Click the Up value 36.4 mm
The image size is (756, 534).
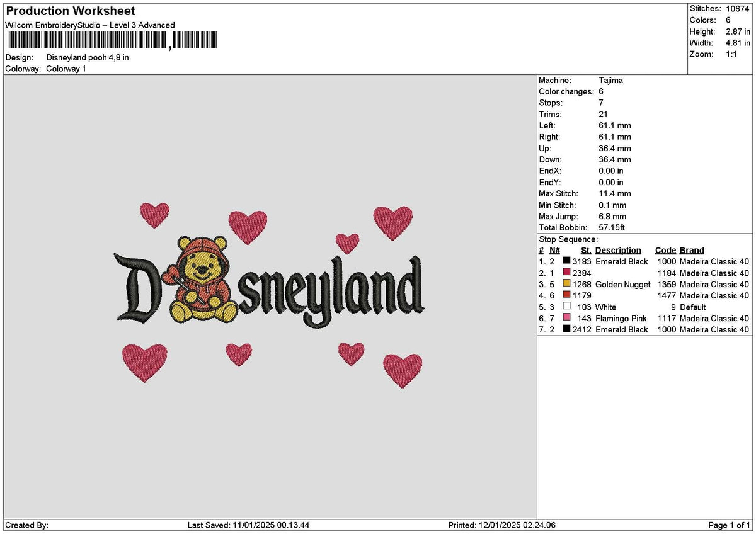pos(615,149)
